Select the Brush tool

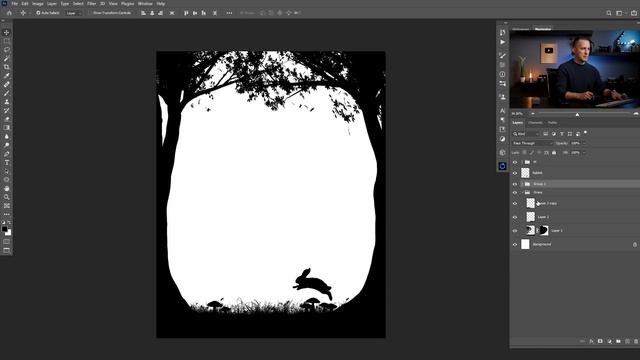pos(7,93)
